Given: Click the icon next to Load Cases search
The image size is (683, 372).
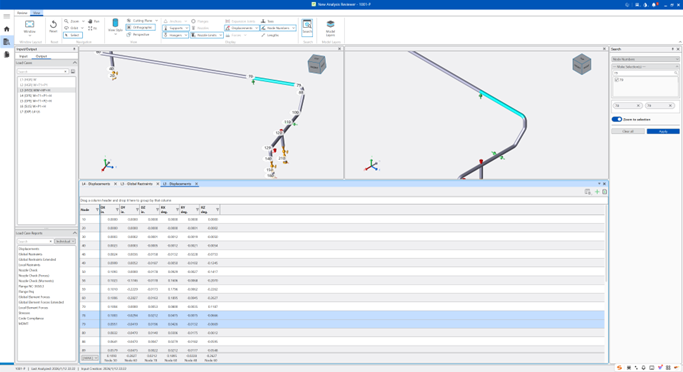Looking at the screenshot, I should pyautogui.click(x=73, y=71).
